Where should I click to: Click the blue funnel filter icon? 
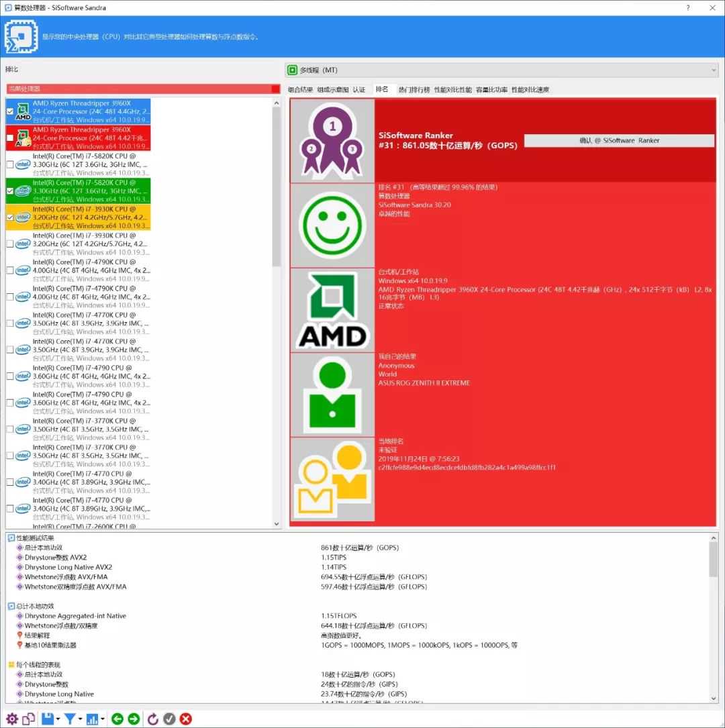70,719
